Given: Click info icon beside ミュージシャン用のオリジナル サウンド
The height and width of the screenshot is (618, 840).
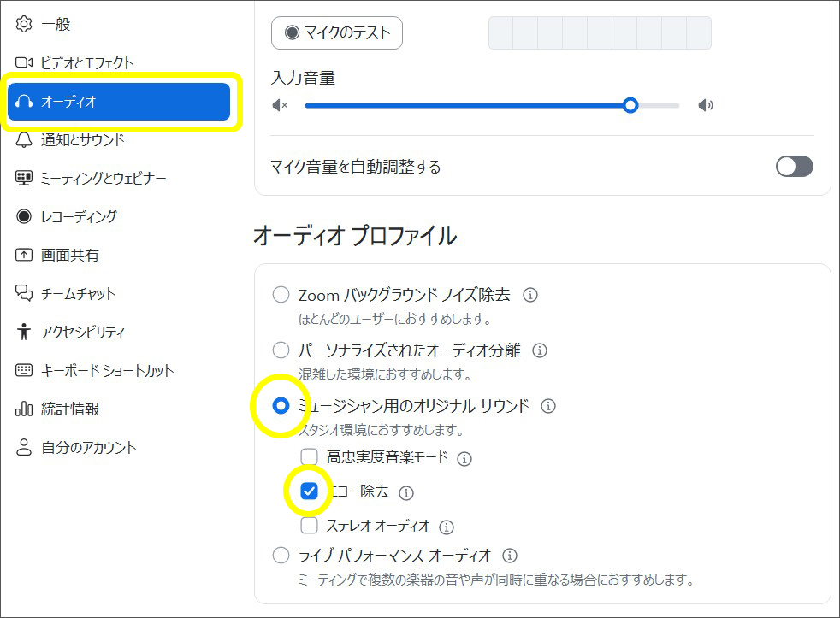Looking at the screenshot, I should click(x=548, y=406).
